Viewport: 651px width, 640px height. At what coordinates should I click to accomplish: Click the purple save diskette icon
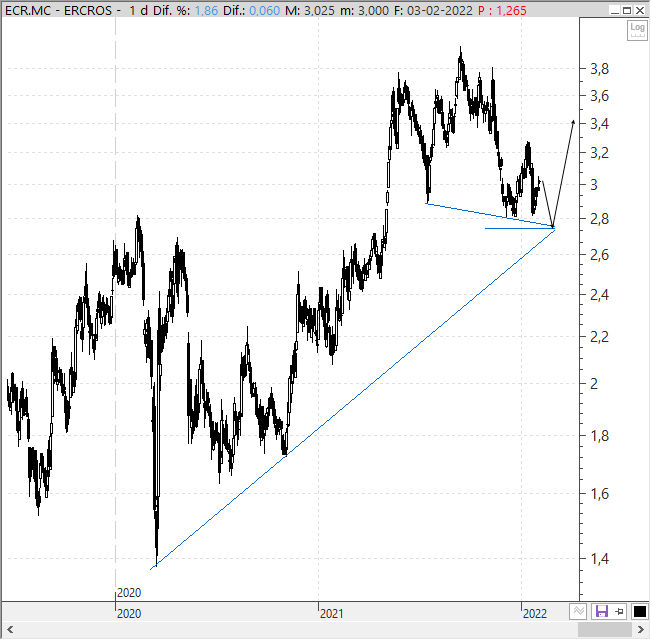(x=602, y=611)
